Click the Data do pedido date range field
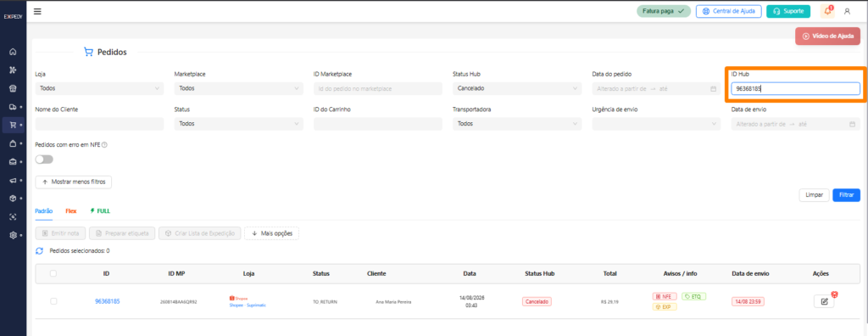Viewport: 868px width, 336px height. click(657, 89)
